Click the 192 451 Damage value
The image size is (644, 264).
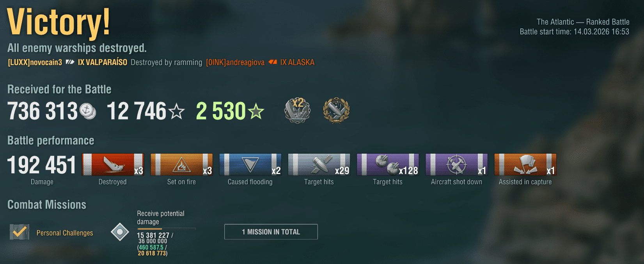(42, 165)
